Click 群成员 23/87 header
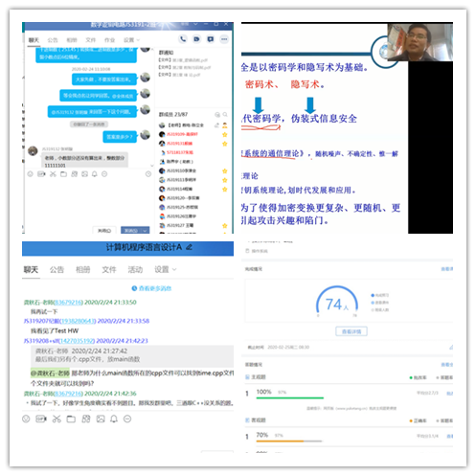Image resolution: width=476 pixels, height=476 pixels. 173,114
